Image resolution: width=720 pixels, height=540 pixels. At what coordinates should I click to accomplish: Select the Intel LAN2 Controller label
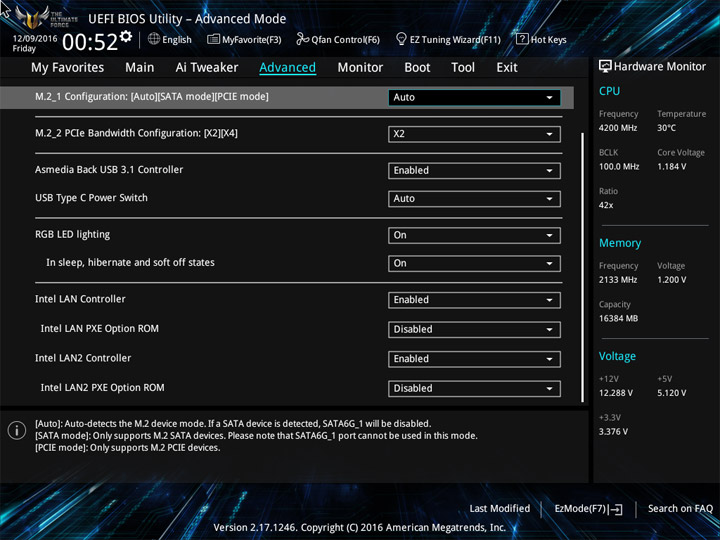pyautogui.click(x=83, y=358)
